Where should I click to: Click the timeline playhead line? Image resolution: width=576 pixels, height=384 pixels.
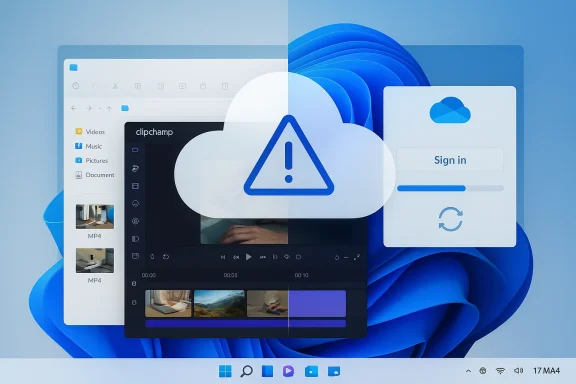tap(288, 309)
